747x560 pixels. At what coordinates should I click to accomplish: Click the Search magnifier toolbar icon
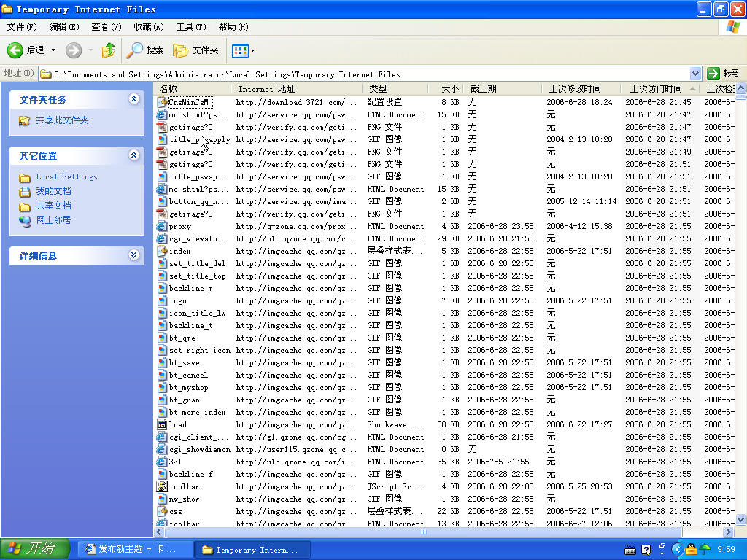134,50
